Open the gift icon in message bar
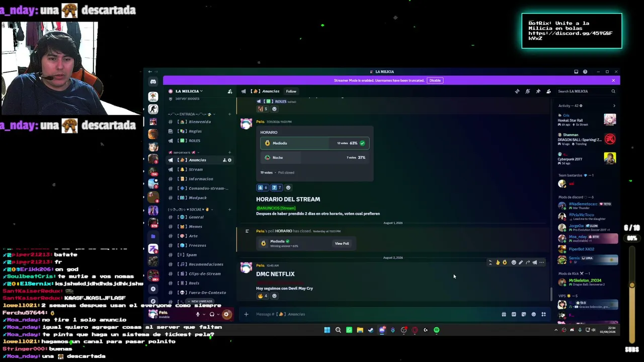The width and height of the screenshot is (644, 362). (504, 314)
